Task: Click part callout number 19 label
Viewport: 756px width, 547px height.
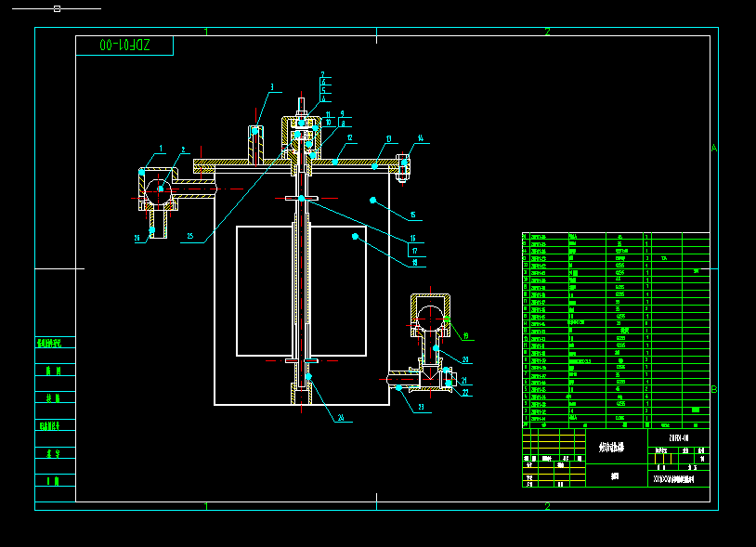Action: point(465,336)
